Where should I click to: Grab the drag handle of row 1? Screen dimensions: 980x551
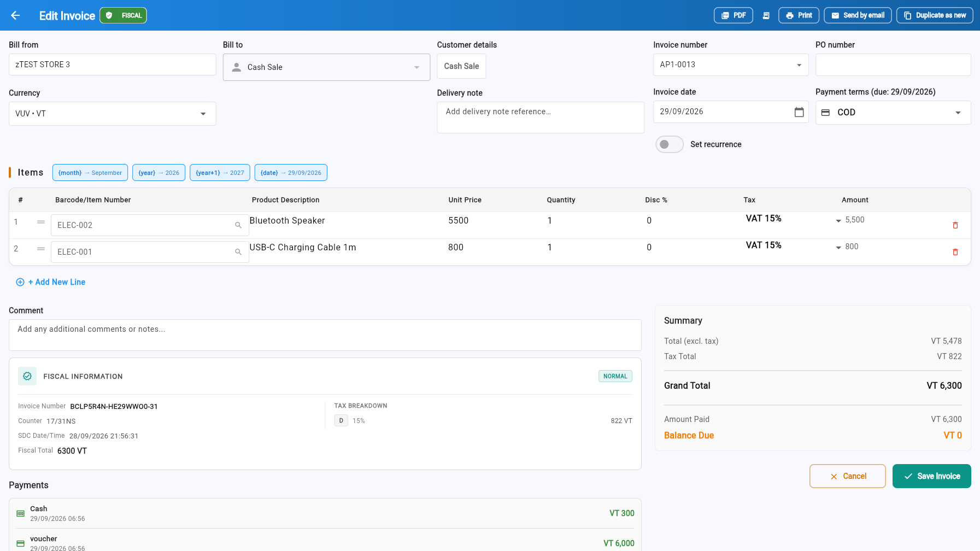(41, 222)
